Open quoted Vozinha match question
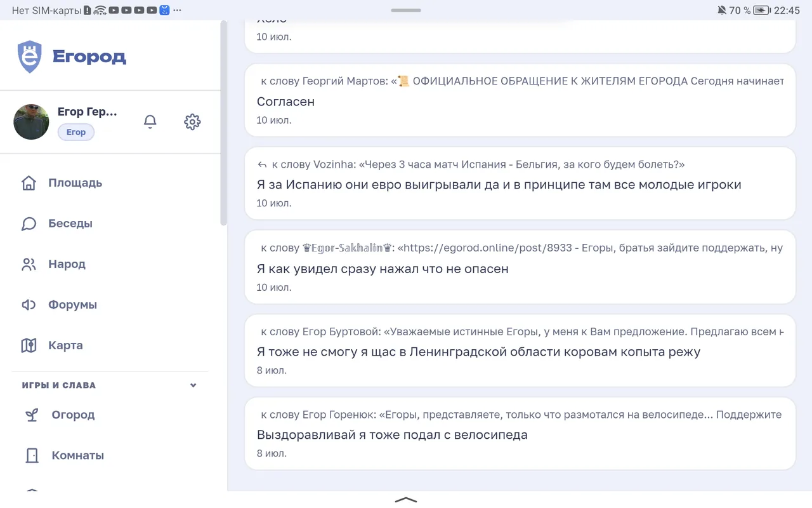The image size is (812, 508). tap(478, 164)
